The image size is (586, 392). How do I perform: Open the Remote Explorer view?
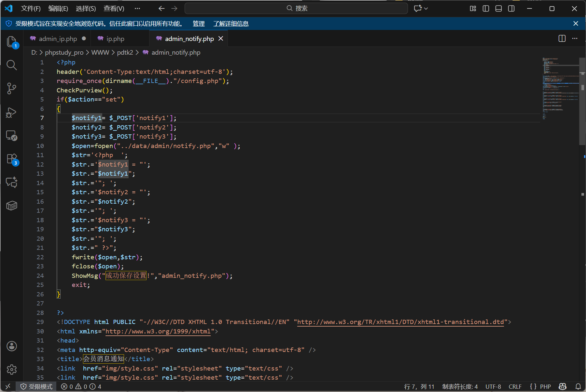[x=12, y=135]
